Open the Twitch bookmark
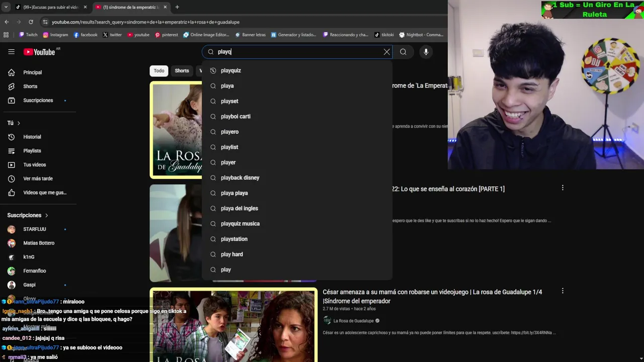The image size is (644, 362). 28,35
